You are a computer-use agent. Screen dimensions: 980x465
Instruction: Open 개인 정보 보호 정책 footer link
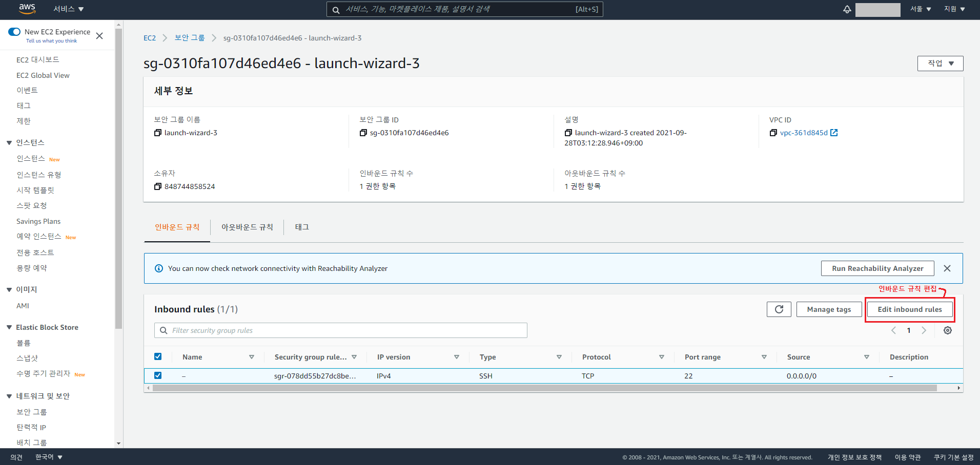pos(854,457)
